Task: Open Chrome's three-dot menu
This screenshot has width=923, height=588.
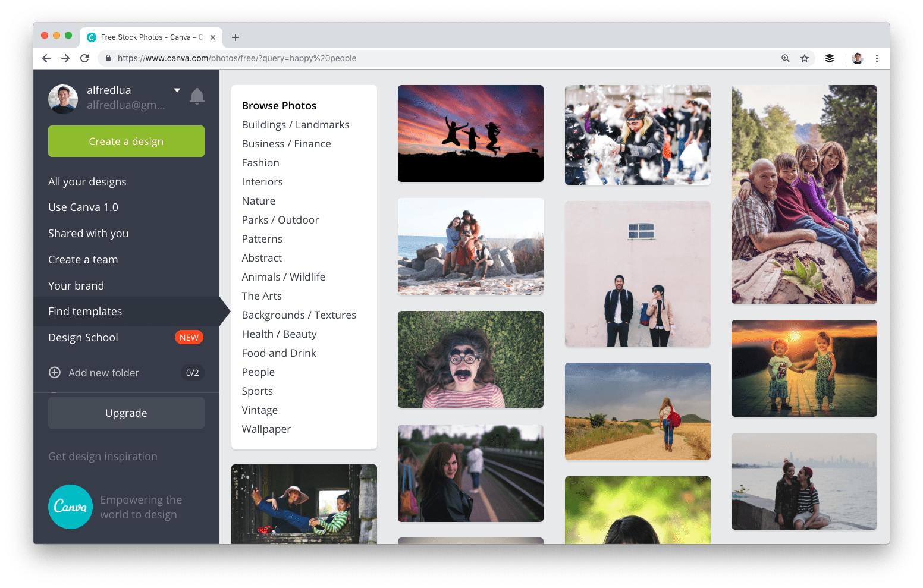Action: [877, 58]
